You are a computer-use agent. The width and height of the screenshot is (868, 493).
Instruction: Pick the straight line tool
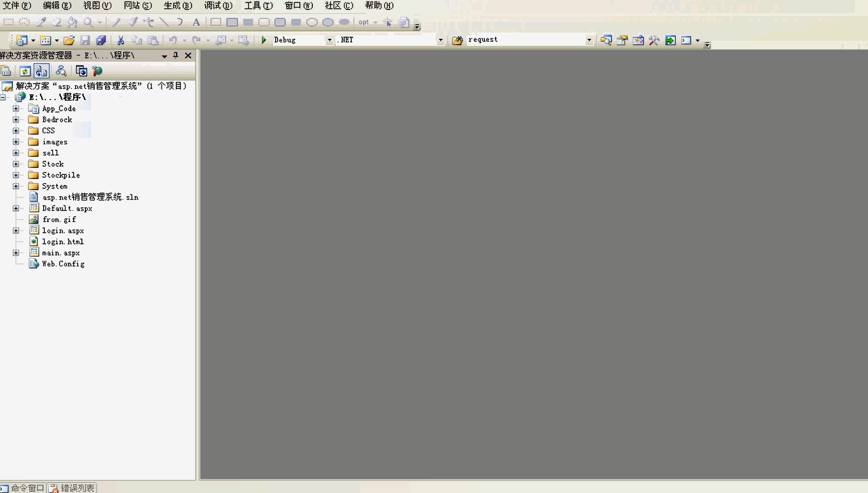tap(164, 22)
